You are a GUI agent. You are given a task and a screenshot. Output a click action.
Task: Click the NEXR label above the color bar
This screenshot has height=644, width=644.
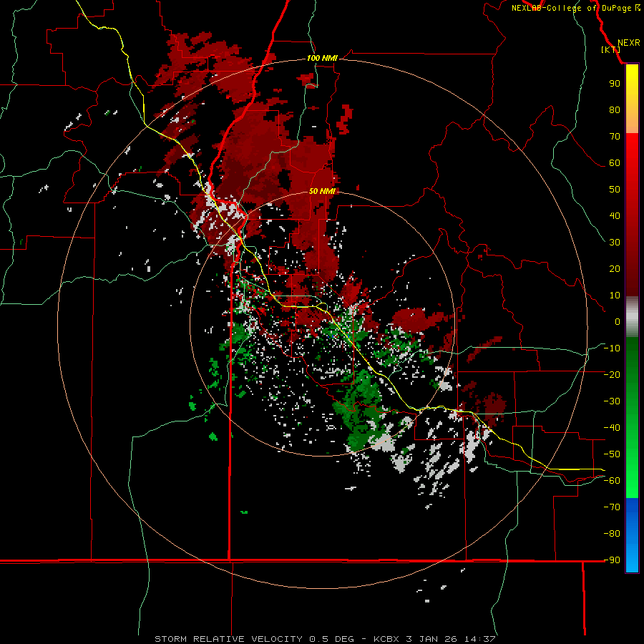(x=628, y=43)
